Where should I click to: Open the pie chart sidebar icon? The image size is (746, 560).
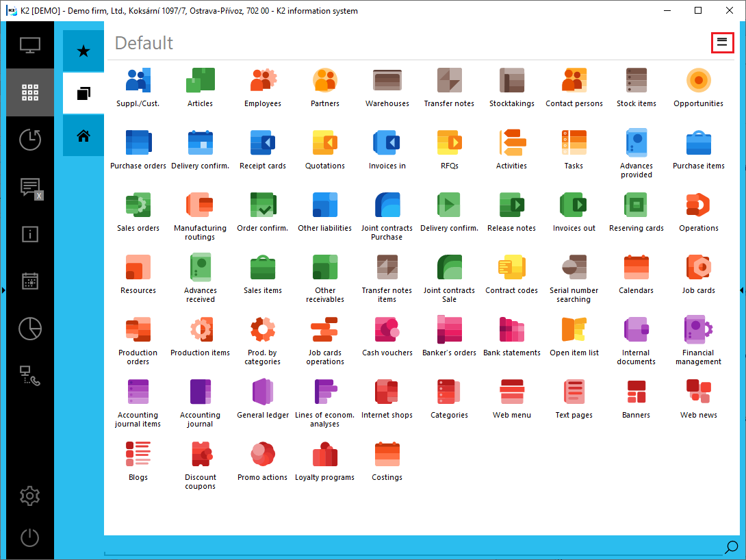tap(30, 329)
